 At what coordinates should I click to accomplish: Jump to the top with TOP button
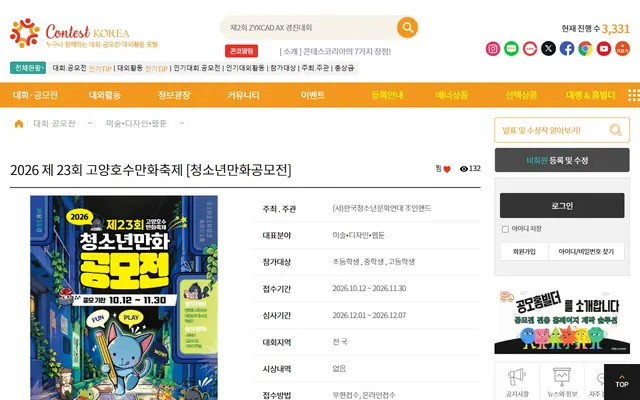(x=622, y=382)
